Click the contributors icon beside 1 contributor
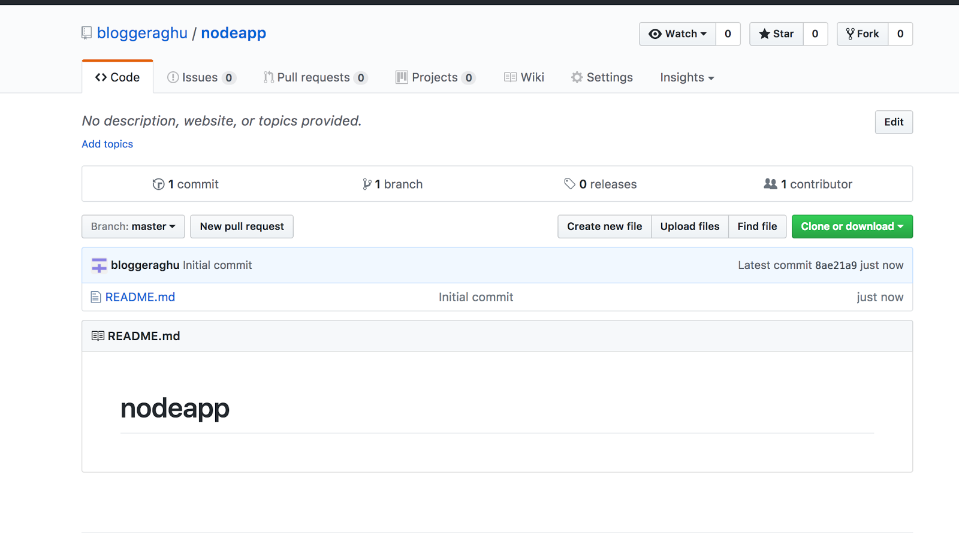The width and height of the screenshot is (959, 560). pyautogui.click(x=771, y=184)
